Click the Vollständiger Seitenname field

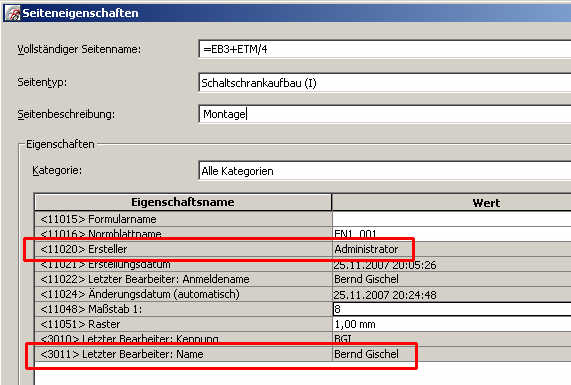(x=385, y=49)
